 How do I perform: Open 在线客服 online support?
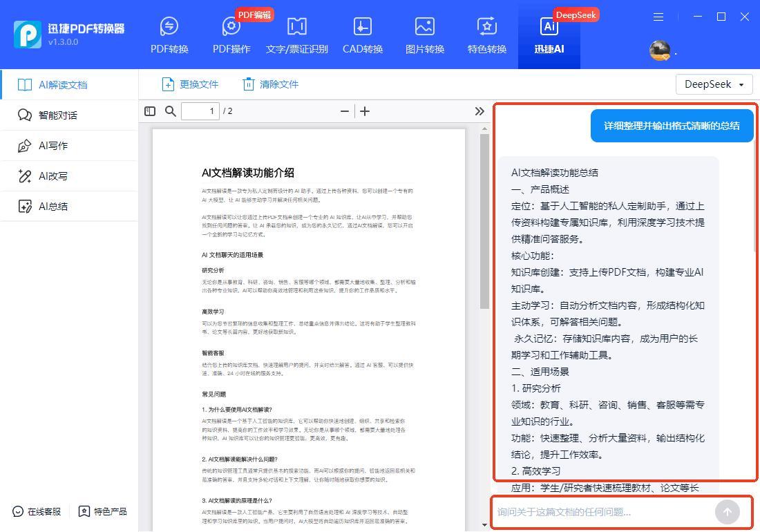[x=37, y=511]
